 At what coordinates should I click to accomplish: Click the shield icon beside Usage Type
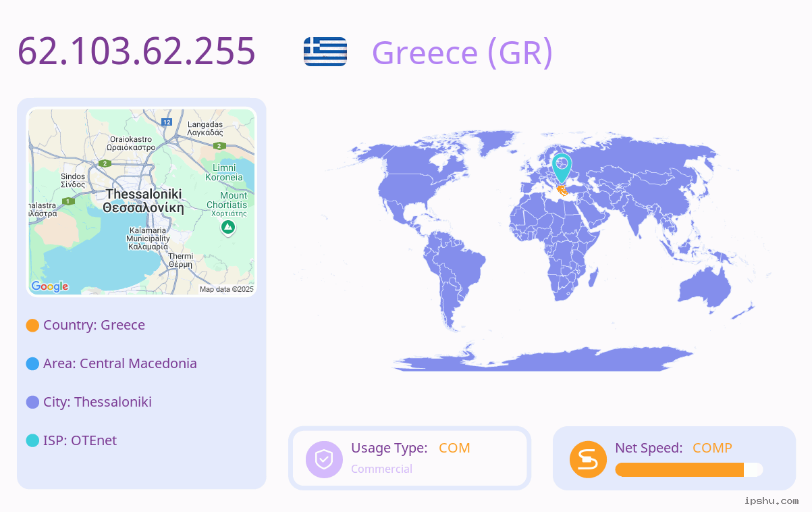[324, 459]
